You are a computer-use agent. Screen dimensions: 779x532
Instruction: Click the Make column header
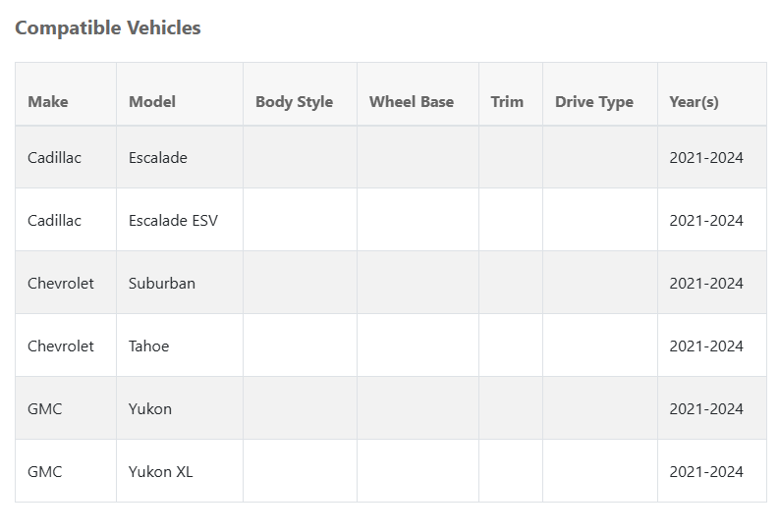pos(48,101)
